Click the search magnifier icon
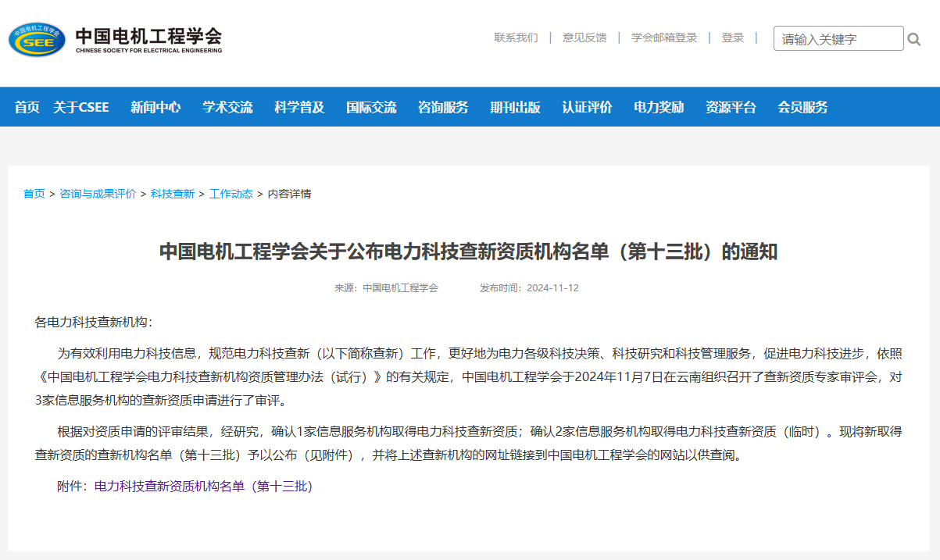Screen dimensions: 940x560 [x=913, y=39]
